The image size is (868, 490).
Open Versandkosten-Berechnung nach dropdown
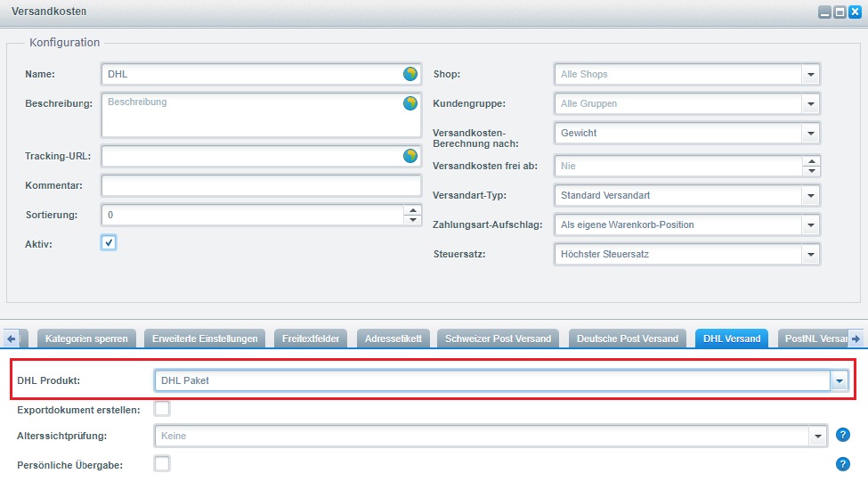tap(810, 133)
